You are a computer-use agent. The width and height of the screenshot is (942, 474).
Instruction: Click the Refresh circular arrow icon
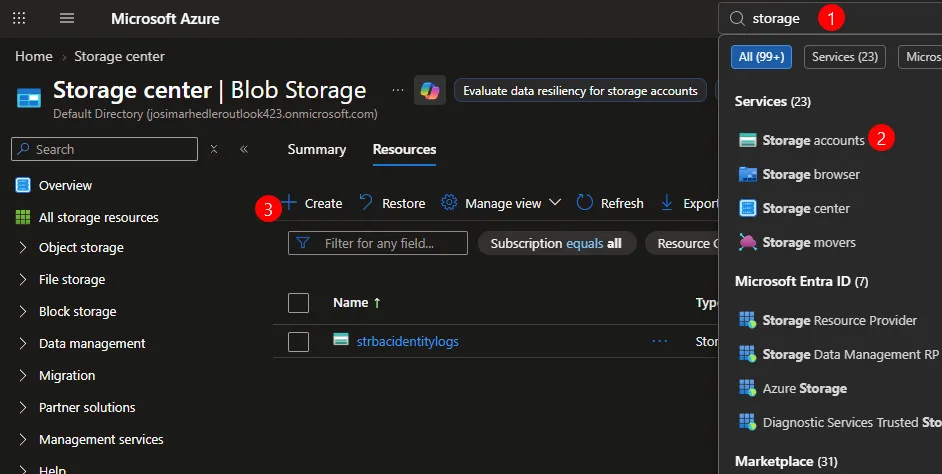coord(585,202)
